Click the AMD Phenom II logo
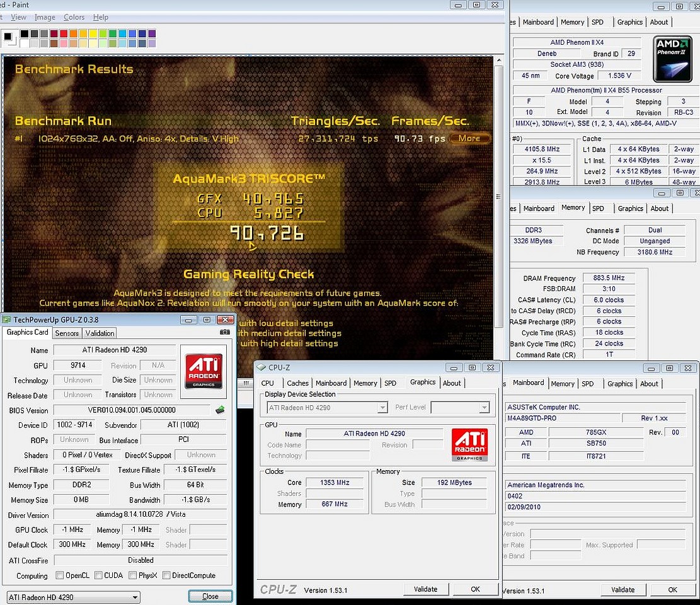 click(x=672, y=60)
